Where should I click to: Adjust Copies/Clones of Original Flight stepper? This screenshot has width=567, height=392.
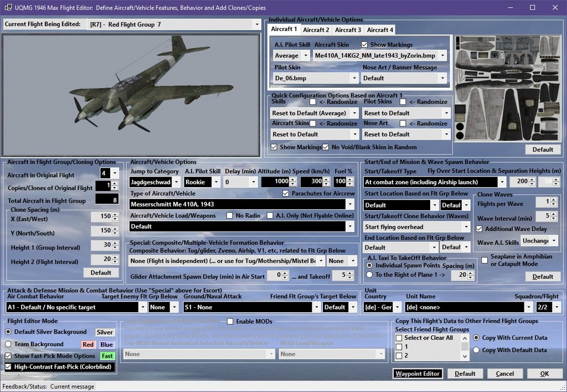(115, 186)
